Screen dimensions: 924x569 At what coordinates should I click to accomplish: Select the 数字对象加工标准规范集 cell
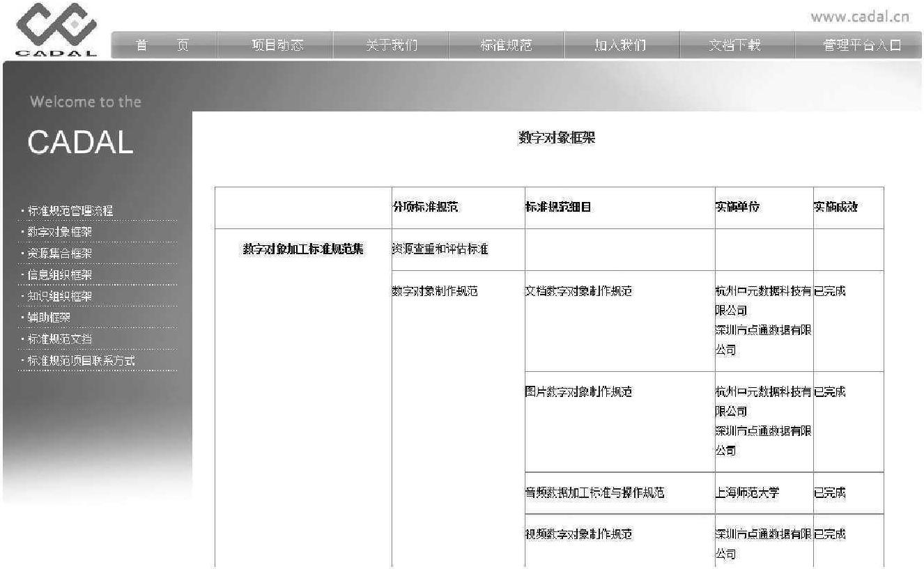tap(303, 249)
